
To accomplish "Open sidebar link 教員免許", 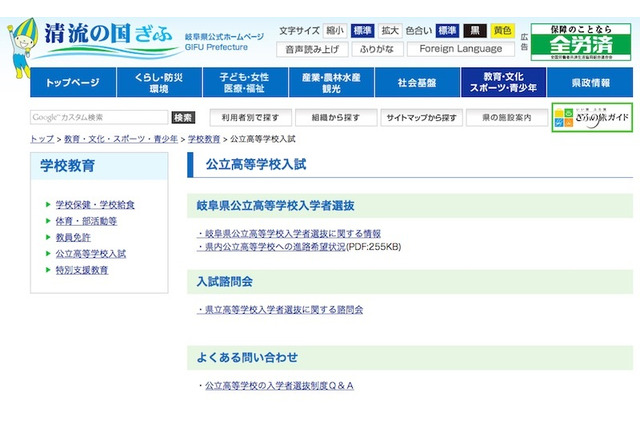I will point(73,237).
